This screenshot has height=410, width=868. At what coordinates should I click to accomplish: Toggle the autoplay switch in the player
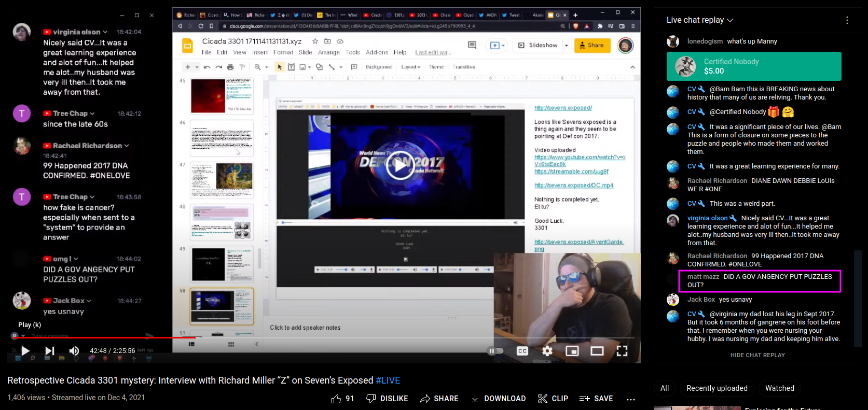pos(495,351)
